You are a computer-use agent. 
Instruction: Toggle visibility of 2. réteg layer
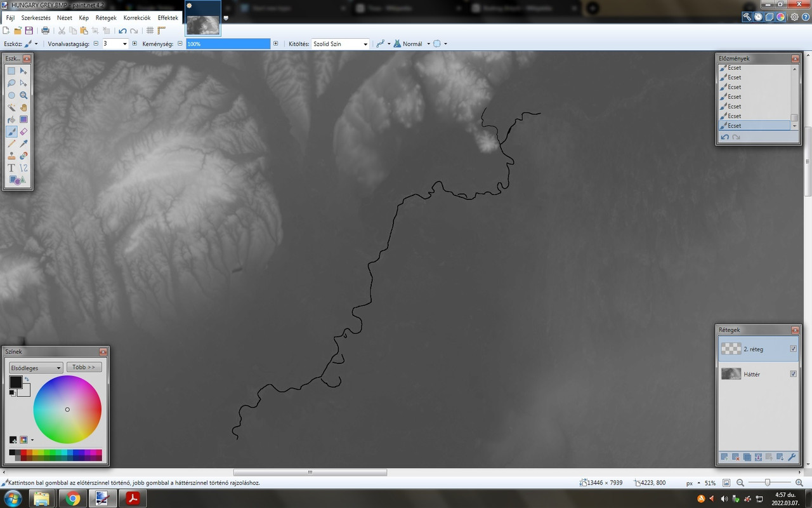[x=793, y=349]
